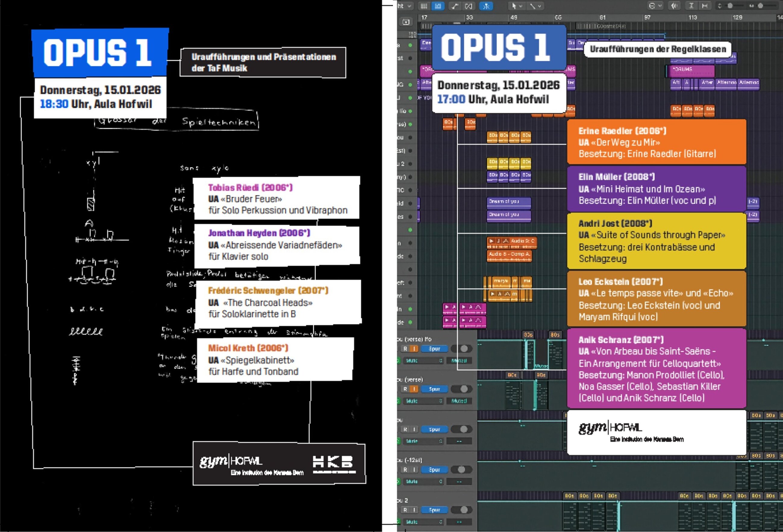This screenshot has height=532, width=783.
Task: Click the Spur button on bottom track '2'
Action: (434, 510)
